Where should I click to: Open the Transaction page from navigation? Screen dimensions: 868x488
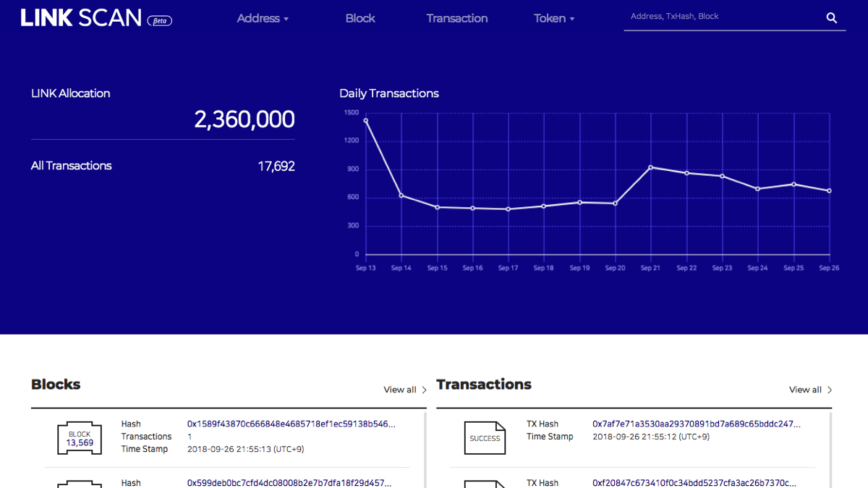point(457,19)
